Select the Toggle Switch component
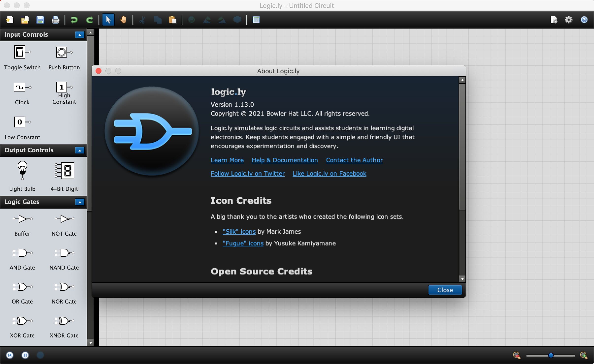Image resolution: width=594 pixels, height=364 pixels. coord(22,58)
